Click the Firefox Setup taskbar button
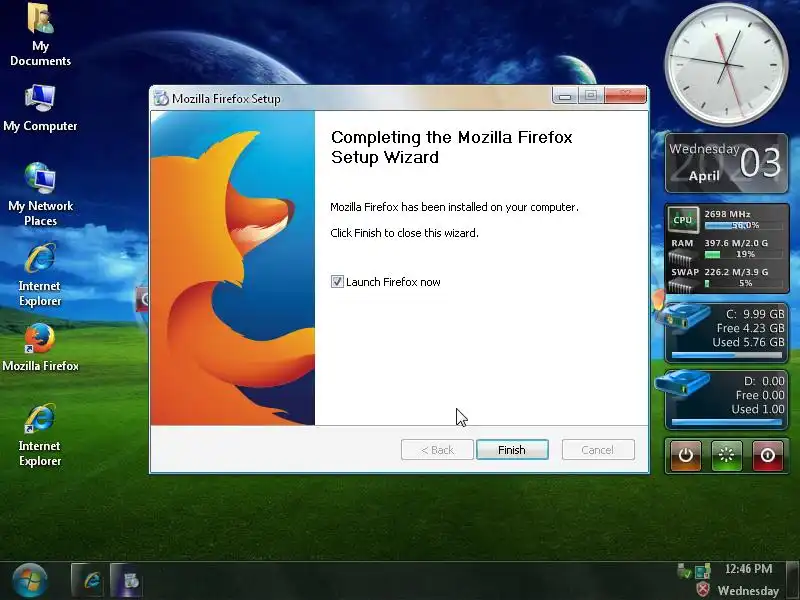 (x=127, y=580)
